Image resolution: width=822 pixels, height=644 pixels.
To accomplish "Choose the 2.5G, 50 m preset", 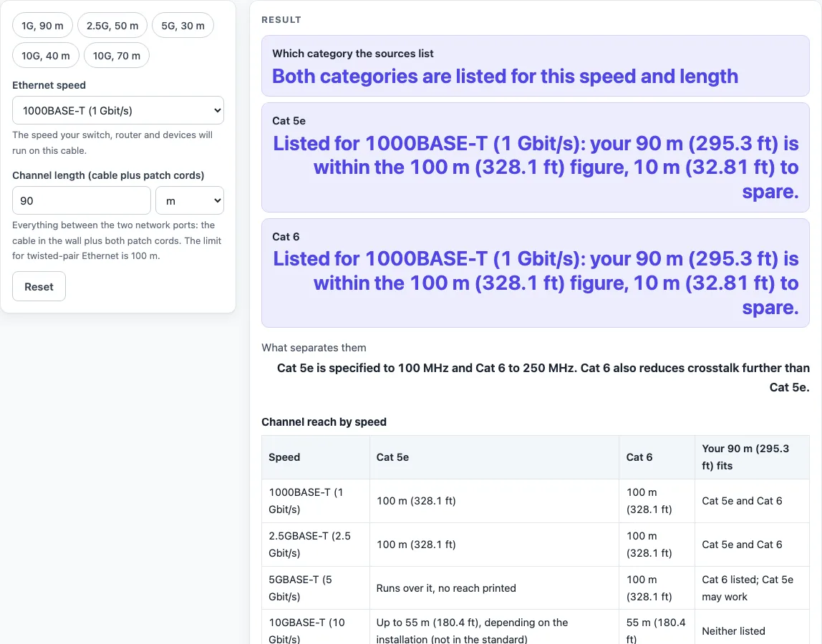I will pyautogui.click(x=112, y=25).
